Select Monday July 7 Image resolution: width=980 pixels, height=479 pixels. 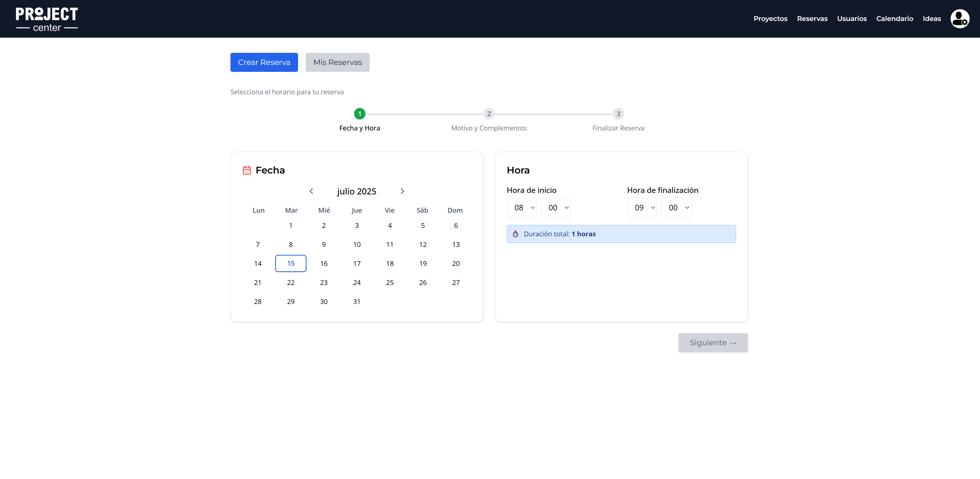point(258,244)
